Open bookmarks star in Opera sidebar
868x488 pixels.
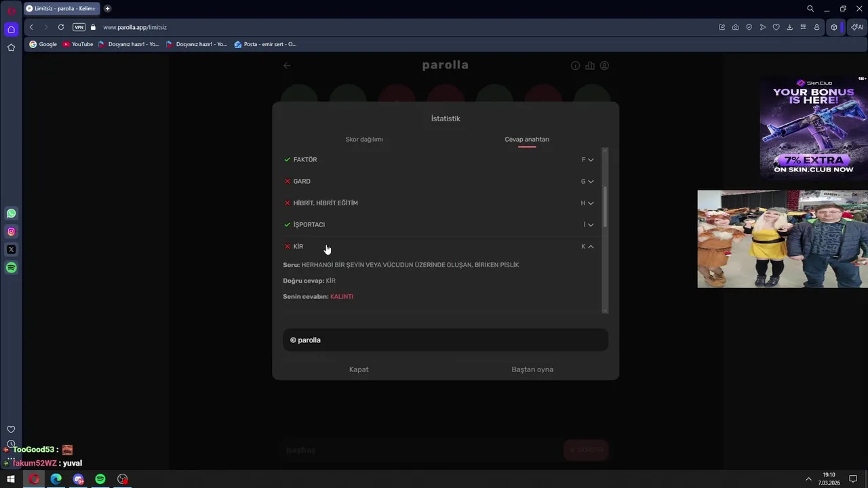(x=11, y=47)
